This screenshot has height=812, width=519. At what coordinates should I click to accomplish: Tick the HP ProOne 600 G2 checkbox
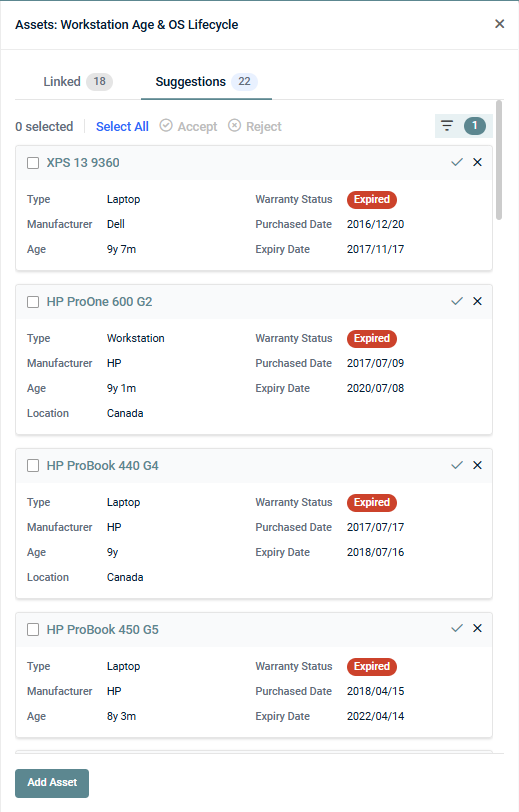click(x=33, y=302)
